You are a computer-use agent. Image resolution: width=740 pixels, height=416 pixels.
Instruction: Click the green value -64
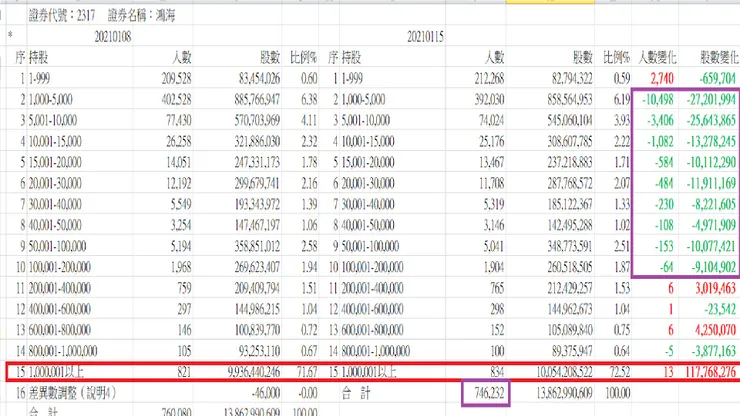666,267
